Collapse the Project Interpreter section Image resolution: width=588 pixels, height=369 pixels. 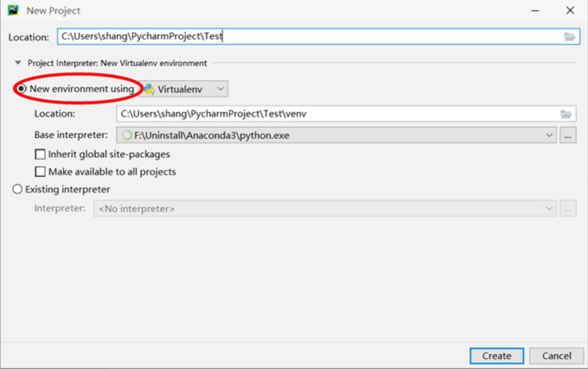click(18, 63)
